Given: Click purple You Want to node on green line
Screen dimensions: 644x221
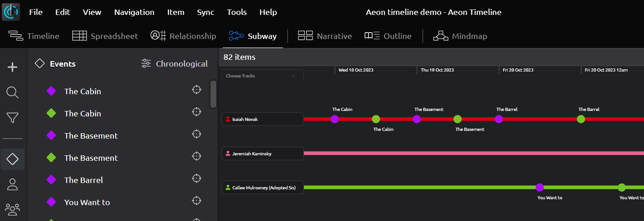Looking at the screenshot, I should coord(540,187).
